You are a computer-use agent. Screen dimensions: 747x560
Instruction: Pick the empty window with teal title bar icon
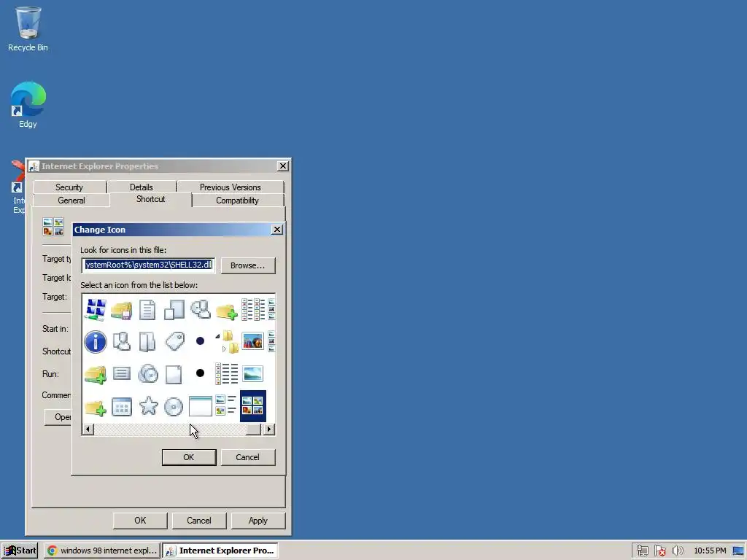tap(200, 406)
